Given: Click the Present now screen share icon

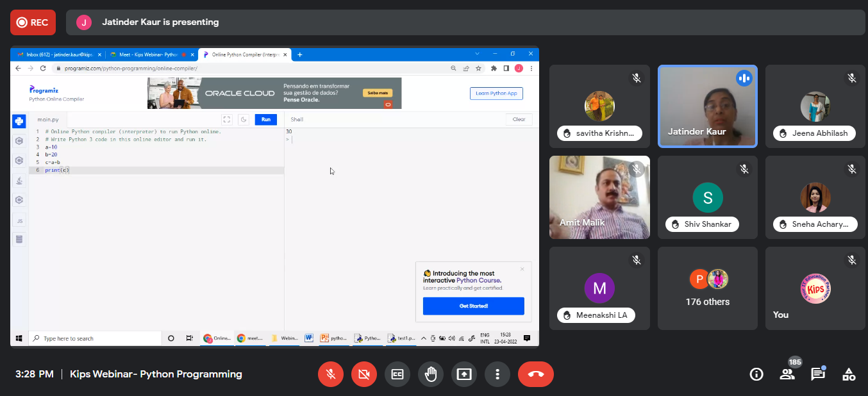Looking at the screenshot, I should coord(464,374).
